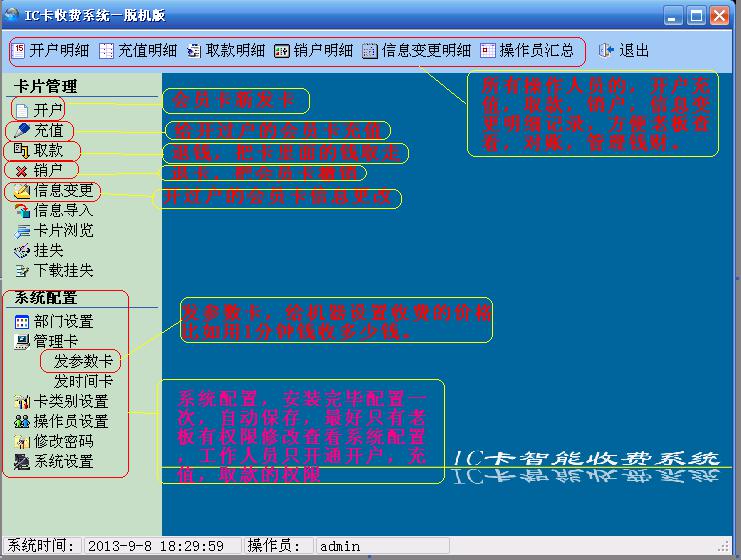Minimize the IC卡收费系统 window
Viewport: 741px width, 560px height.
pos(672,16)
